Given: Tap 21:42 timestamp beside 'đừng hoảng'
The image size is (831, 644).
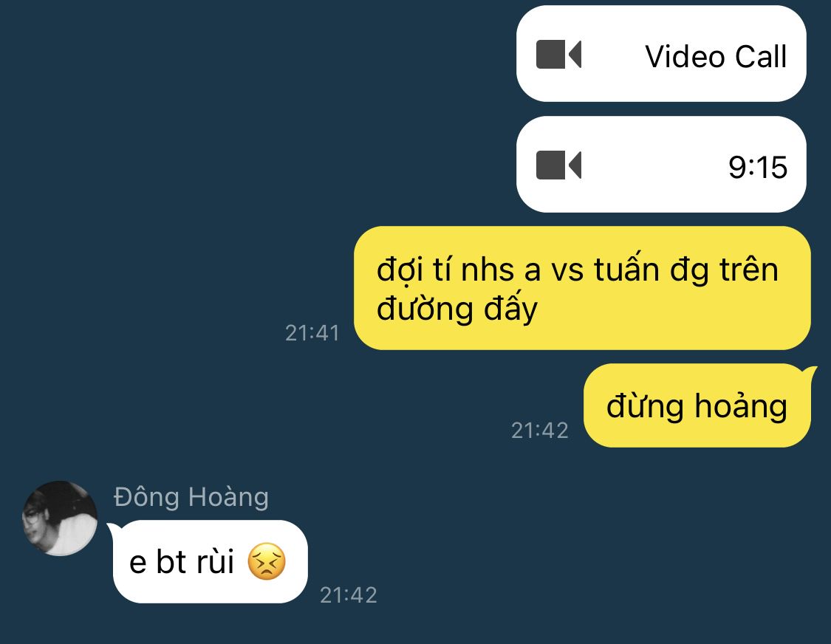Looking at the screenshot, I should click(539, 431).
